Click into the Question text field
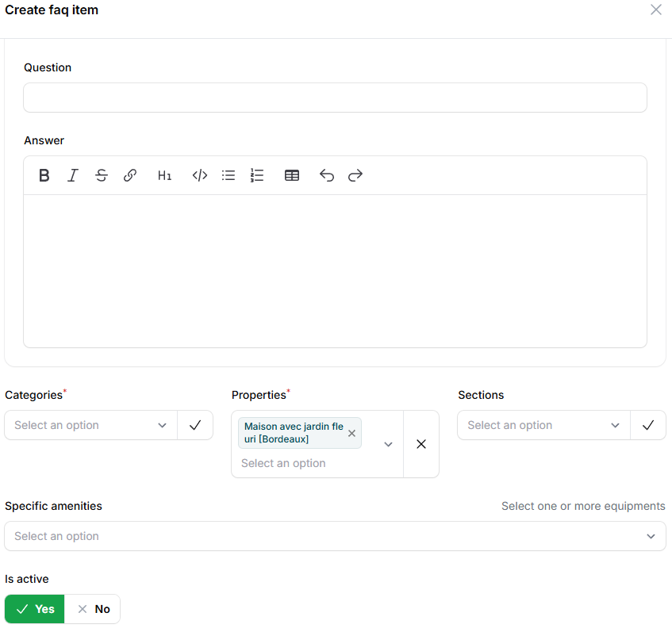 pyautogui.click(x=335, y=98)
